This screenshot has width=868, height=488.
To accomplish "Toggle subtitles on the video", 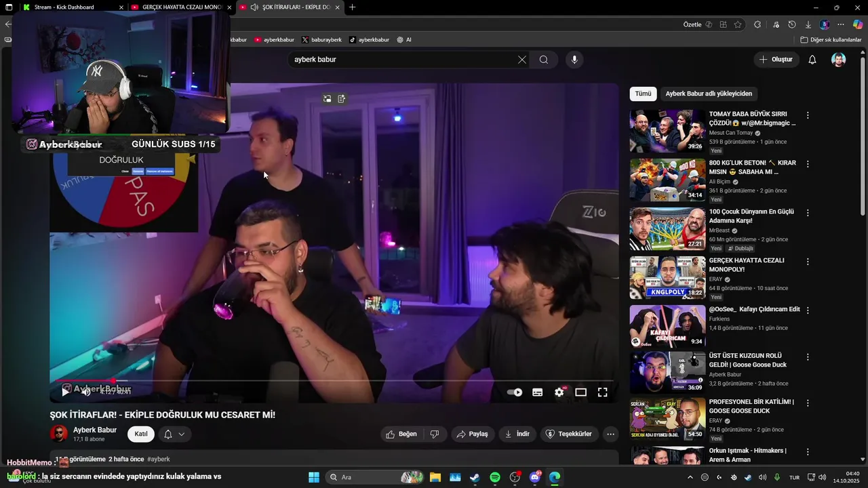I will pos(537,392).
